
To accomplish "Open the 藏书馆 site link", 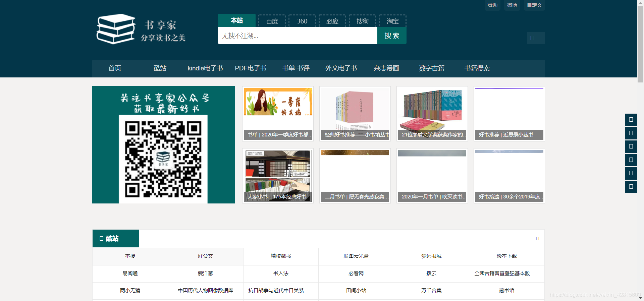I will pyautogui.click(x=506, y=291).
